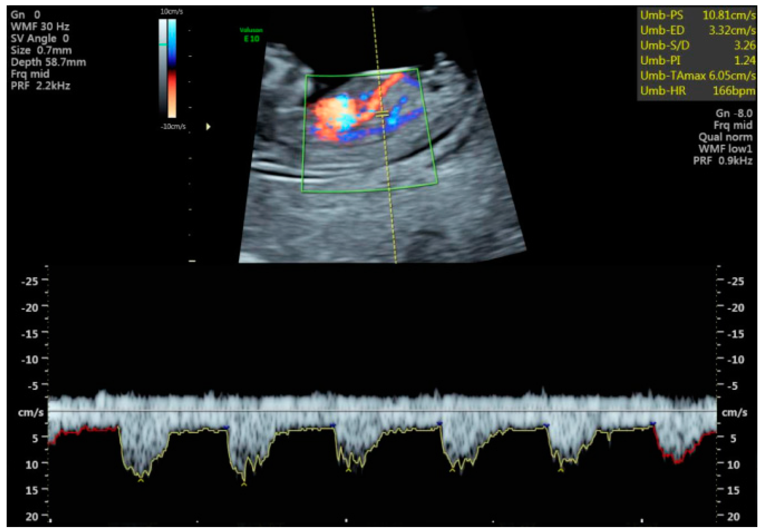Click the yellow focal zone arrow marker
Image resolution: width=765 pixels, height=532 pixels.
point(208,126)
